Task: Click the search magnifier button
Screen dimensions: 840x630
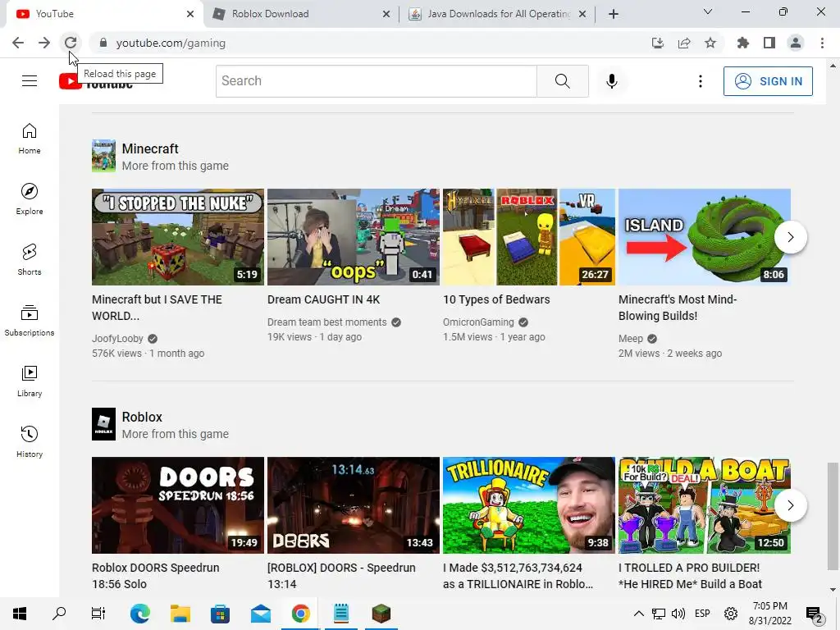Action: click(x=563, y=81)
